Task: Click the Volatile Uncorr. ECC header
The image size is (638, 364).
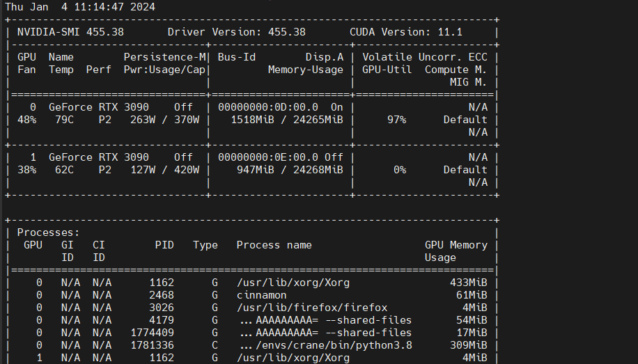Action: [x=425, y=57]
